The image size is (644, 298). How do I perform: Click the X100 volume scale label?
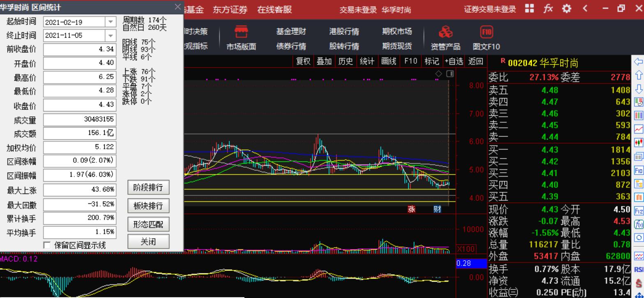pyautogui.click(x=466, y=249)
